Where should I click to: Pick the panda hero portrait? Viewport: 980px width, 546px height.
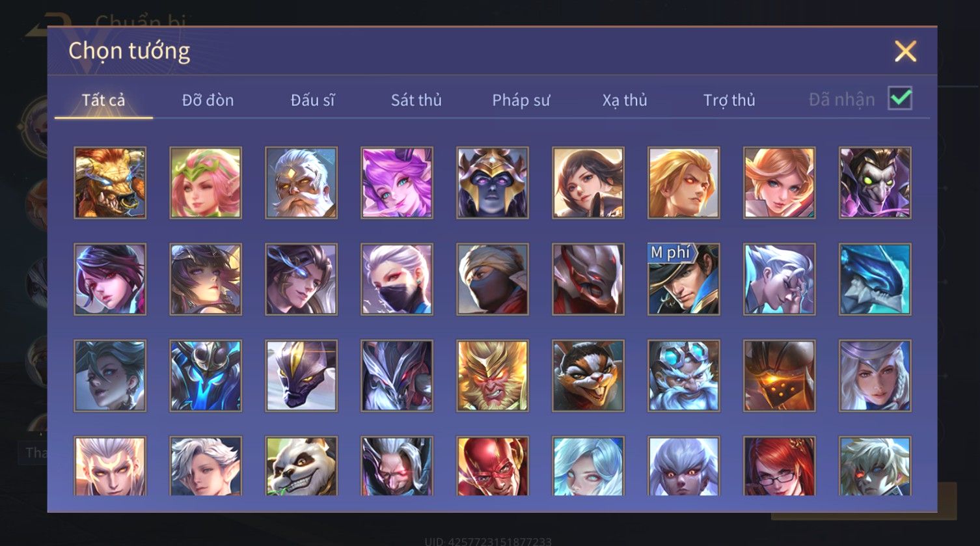click(301, 465)
